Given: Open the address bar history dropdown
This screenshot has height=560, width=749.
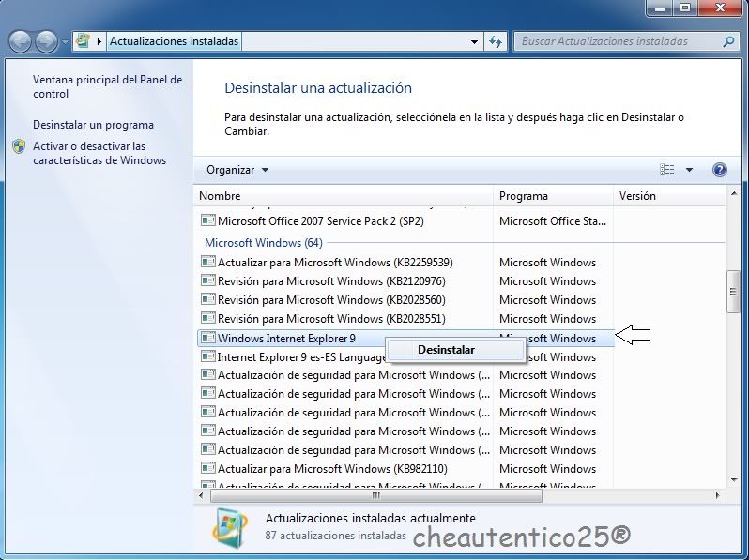Looking at the screenshot, I should pyautogui.click(x=474, y=42).
